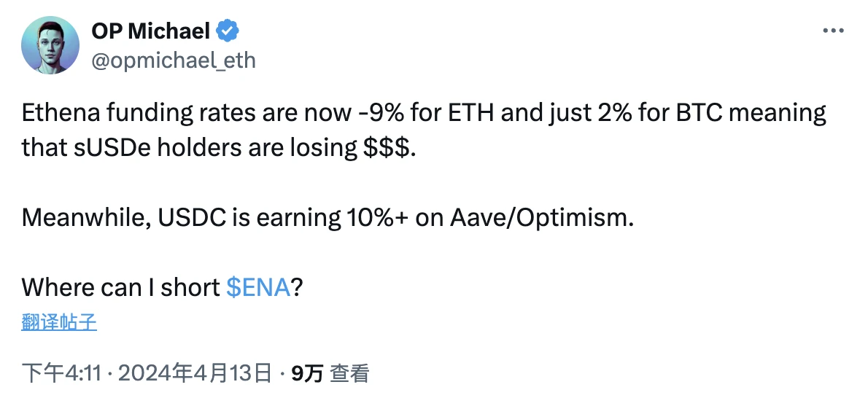868x398 pixels.
Task: Click the blue verified badge
Action: coord(228,31)
